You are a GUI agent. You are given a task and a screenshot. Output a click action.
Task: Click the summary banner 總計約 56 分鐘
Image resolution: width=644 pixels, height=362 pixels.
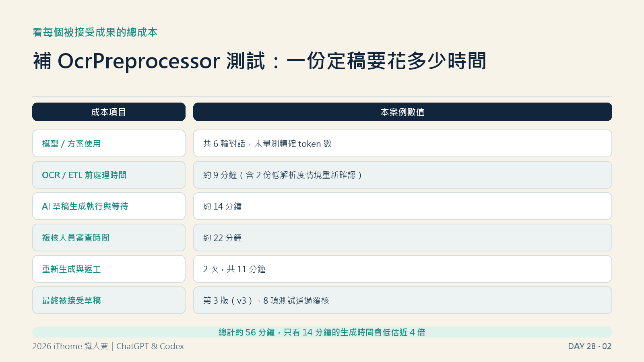pos(322,332)
